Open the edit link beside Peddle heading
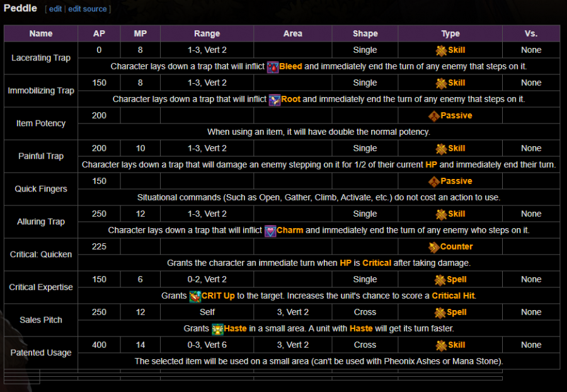567x392 pixels. [x=55, y=9]
